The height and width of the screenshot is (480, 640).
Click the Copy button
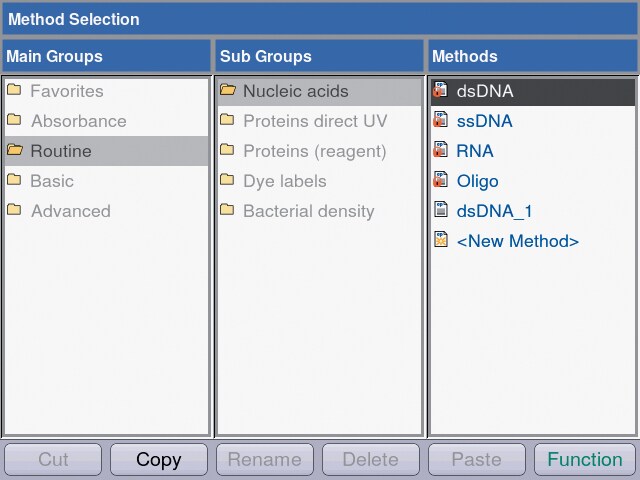[159, 460]
